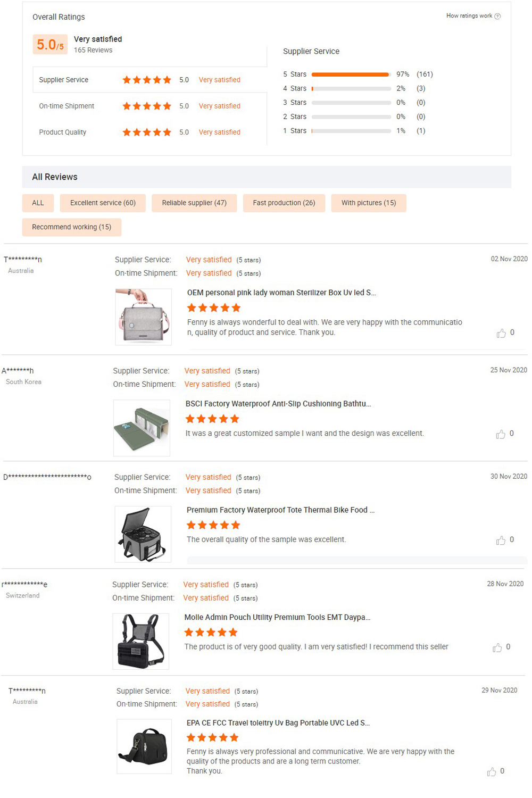Filter by Reliable supplier (47)
Screen dimensions: 532x798
(194, 203)
